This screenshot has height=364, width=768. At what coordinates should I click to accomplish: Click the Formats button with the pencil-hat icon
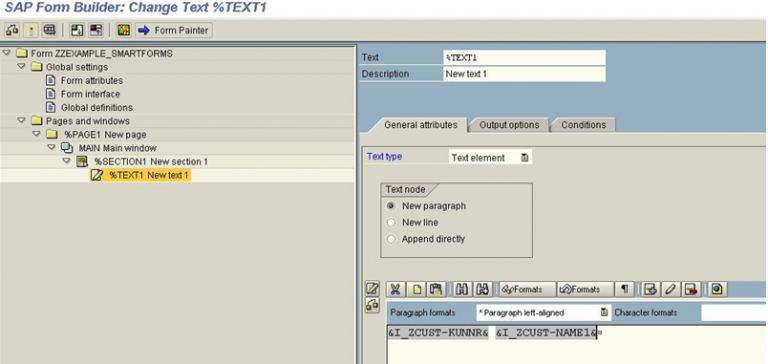point(585,290)
